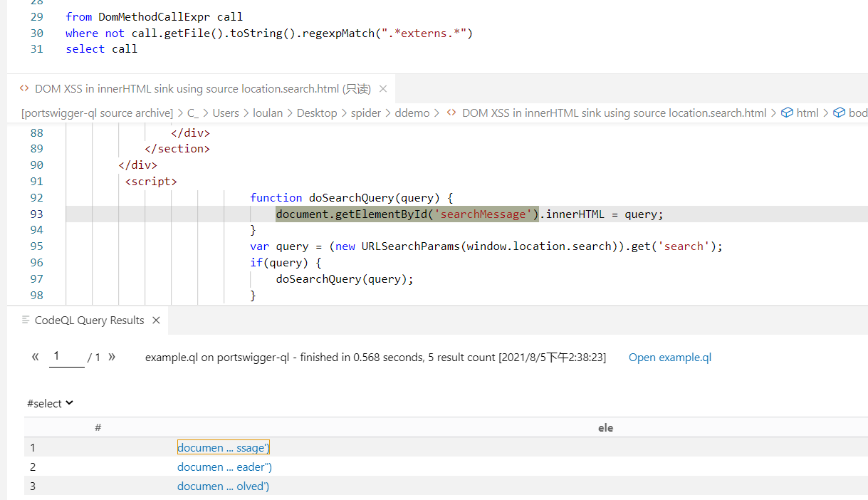Click the regexpMatch pattern string ".*externs.*"
This screenshot has height=500, width=868.
coord(424,33)
